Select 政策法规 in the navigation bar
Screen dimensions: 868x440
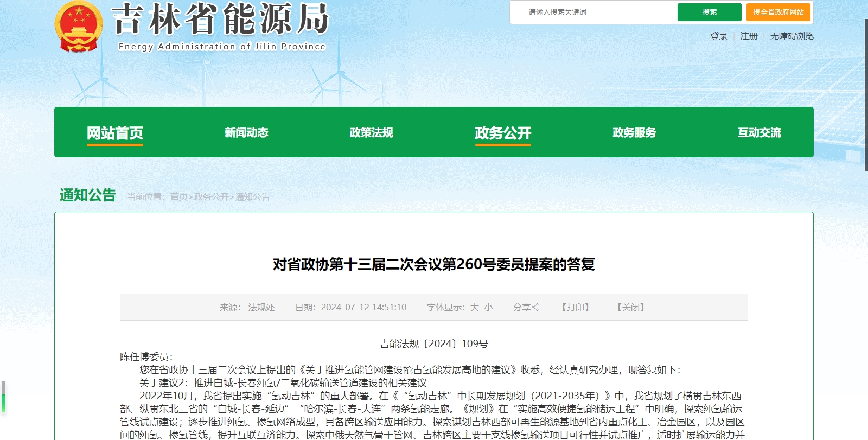point(371,133)
